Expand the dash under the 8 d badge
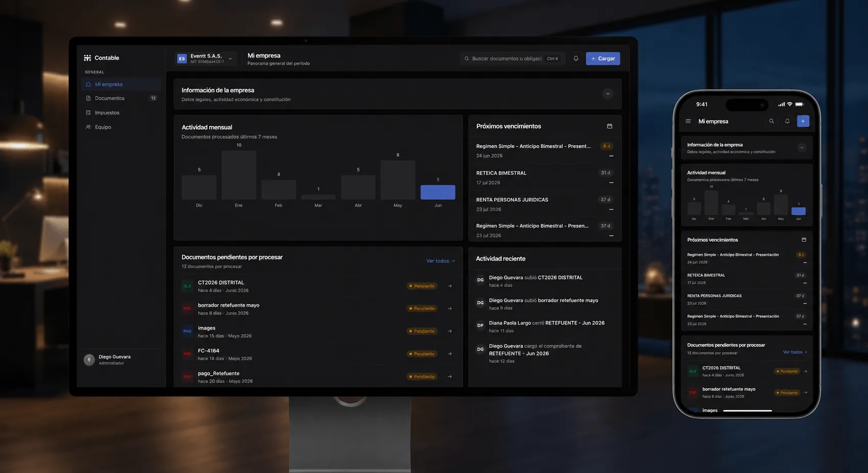This screenshot has width=868, height=473. (x=611, y=156)
